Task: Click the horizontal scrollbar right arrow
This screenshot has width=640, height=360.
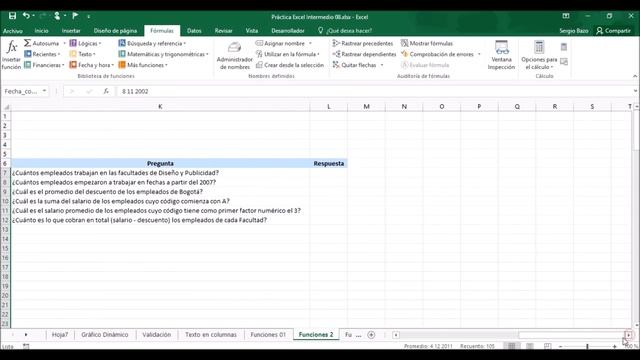Action: click(x=629, y=335)
